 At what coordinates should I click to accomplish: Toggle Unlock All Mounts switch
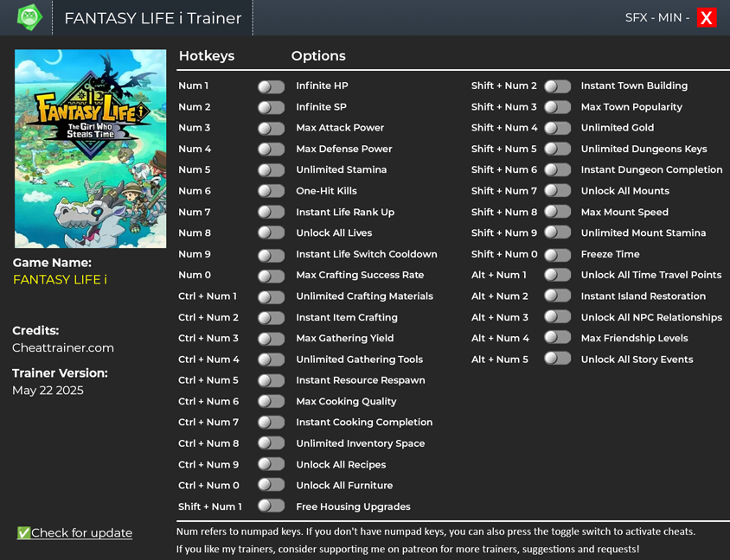coord(557,191)
